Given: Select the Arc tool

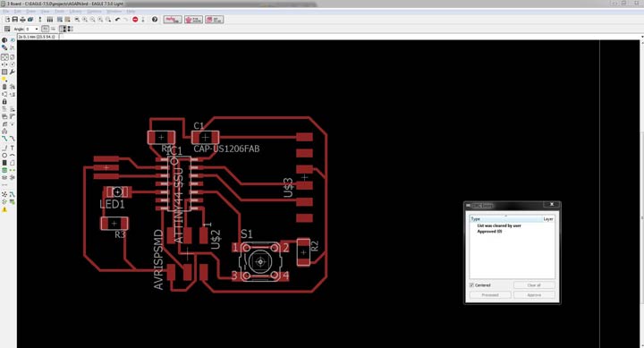Looking at the screenshot, I should coord(13,156).
